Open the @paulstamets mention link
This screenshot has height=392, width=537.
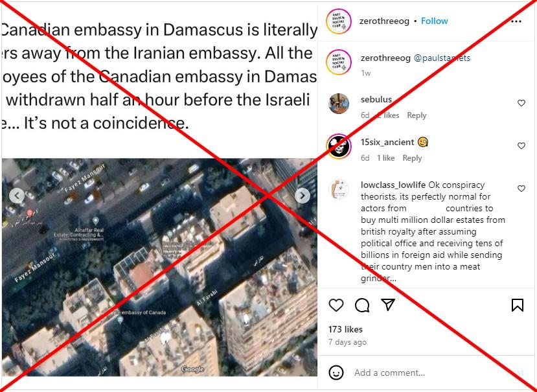coord(442,58)
